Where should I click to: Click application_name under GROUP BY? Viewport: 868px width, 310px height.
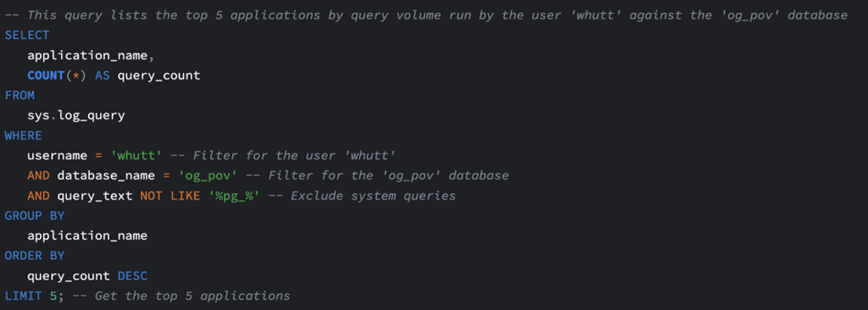[87, 235]
